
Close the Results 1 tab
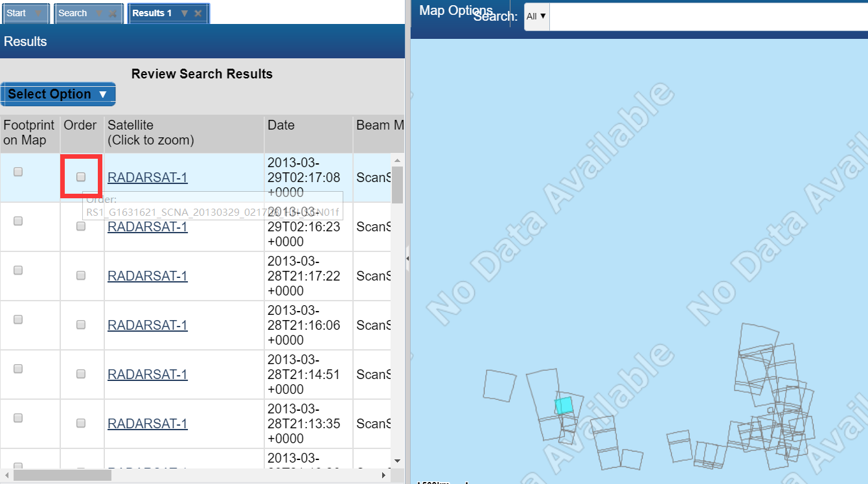point(198,13)
